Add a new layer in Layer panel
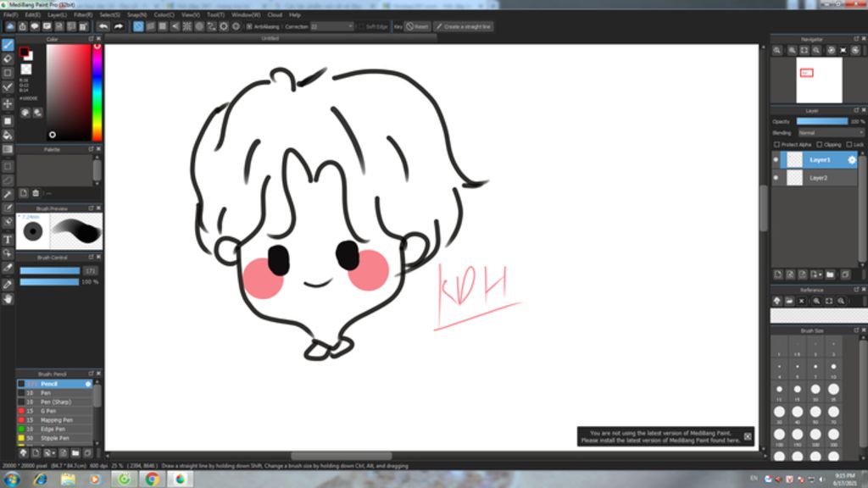868x488 pixels. click(x=778, y=274)
